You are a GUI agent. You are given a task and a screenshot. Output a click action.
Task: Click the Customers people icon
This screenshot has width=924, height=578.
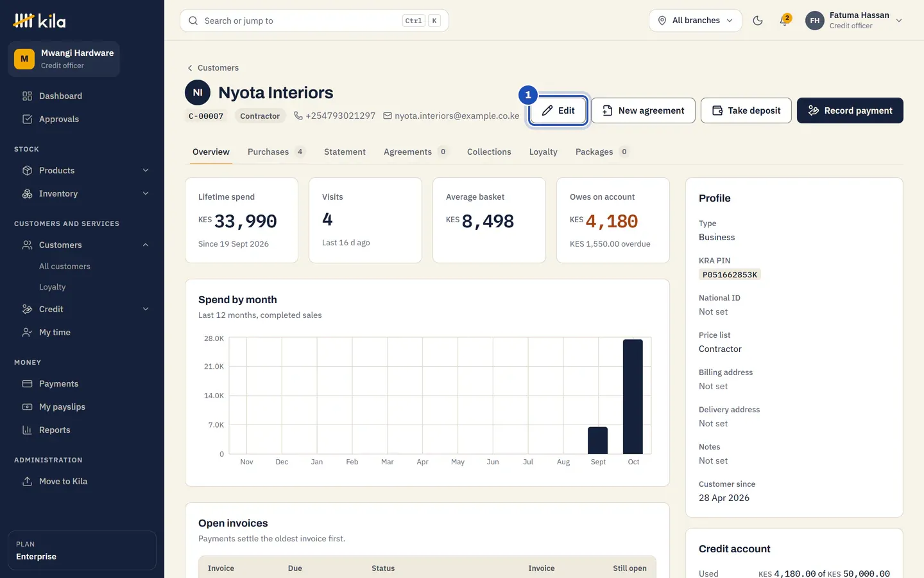pos(27,245)
